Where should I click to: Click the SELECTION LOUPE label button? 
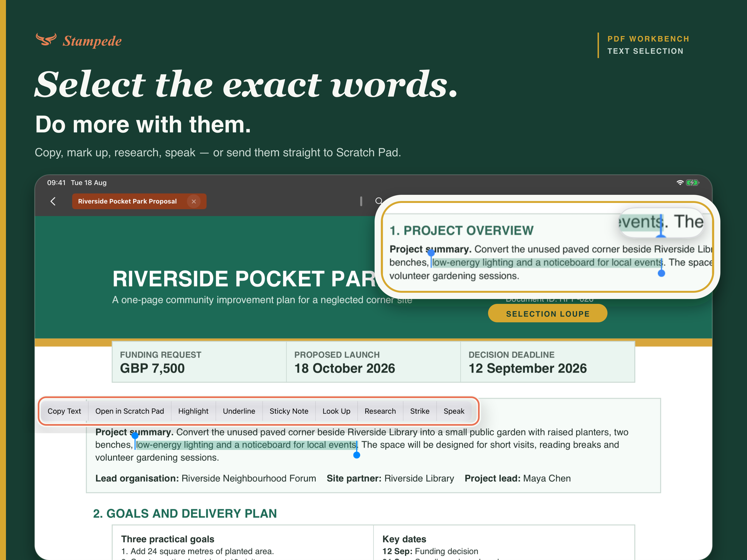pyautogui.click(x=548, y=314)
